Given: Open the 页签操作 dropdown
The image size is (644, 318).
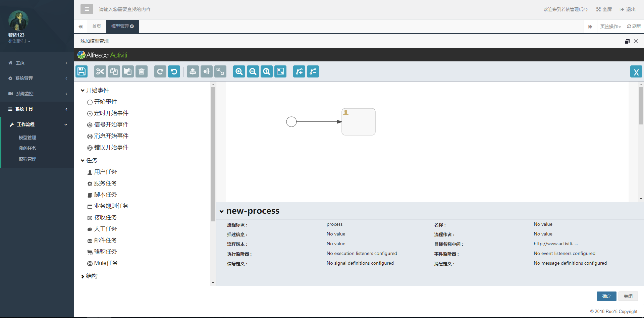Looking at the screenshot, I should [x=610, y=26].
